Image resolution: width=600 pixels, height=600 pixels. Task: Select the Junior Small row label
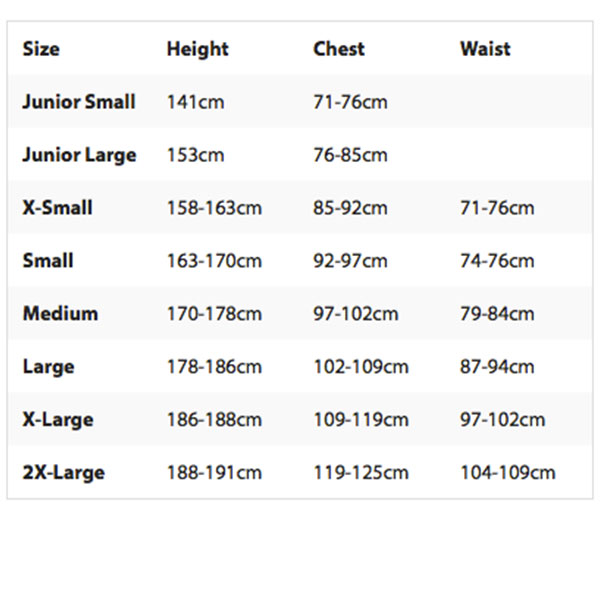[79, 102]
